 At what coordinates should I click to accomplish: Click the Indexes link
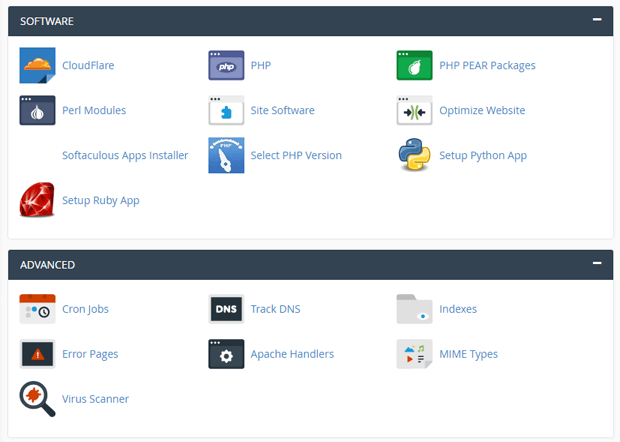pos(458,309)
